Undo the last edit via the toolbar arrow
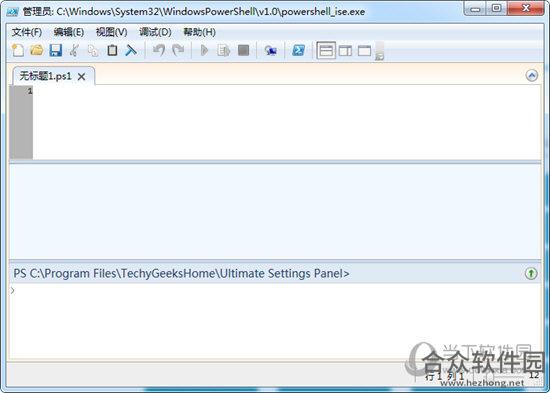This screenshot has width=550, height=393. [159, 51]
